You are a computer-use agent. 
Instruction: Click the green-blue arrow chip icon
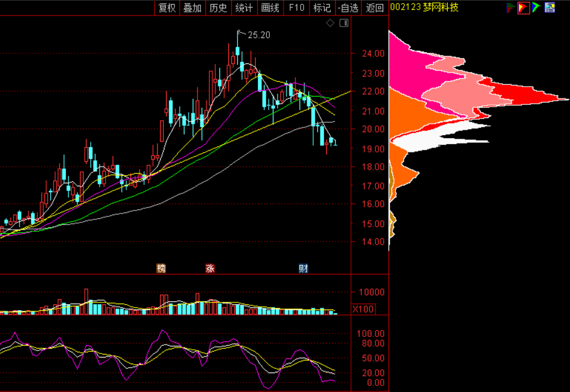(536, 8)
